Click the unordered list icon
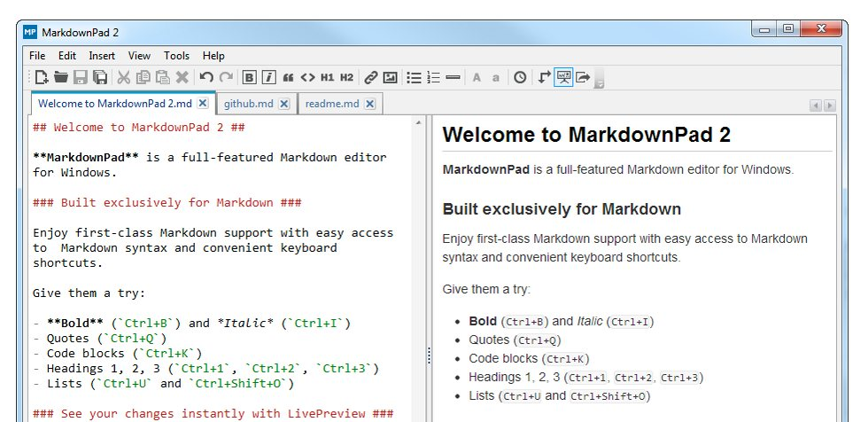868x422 pixels. 414,77
